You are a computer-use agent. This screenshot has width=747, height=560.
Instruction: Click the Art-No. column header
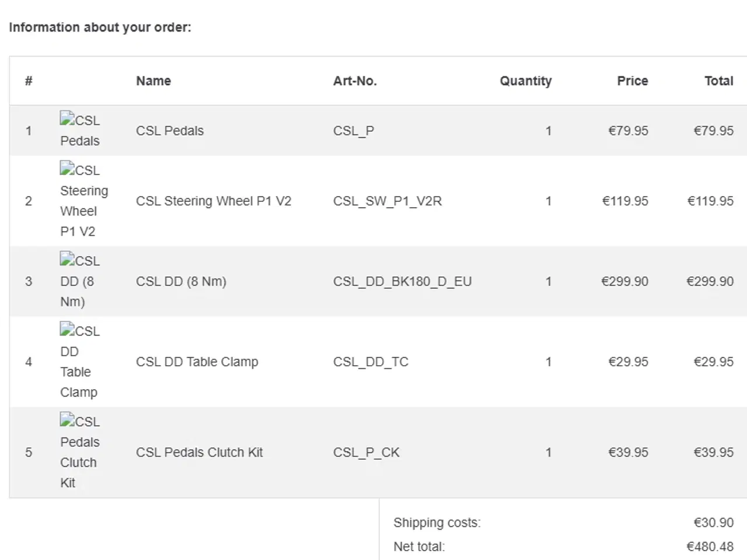pos(355,81)
